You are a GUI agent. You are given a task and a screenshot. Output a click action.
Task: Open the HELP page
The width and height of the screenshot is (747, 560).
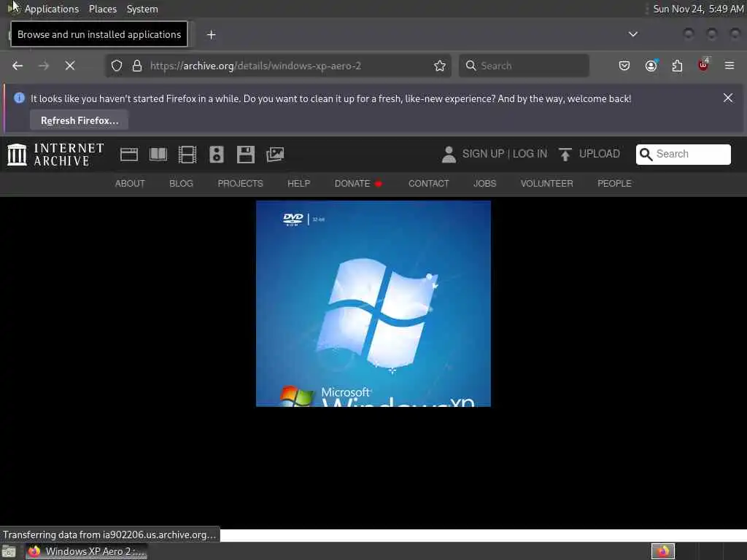298,183
